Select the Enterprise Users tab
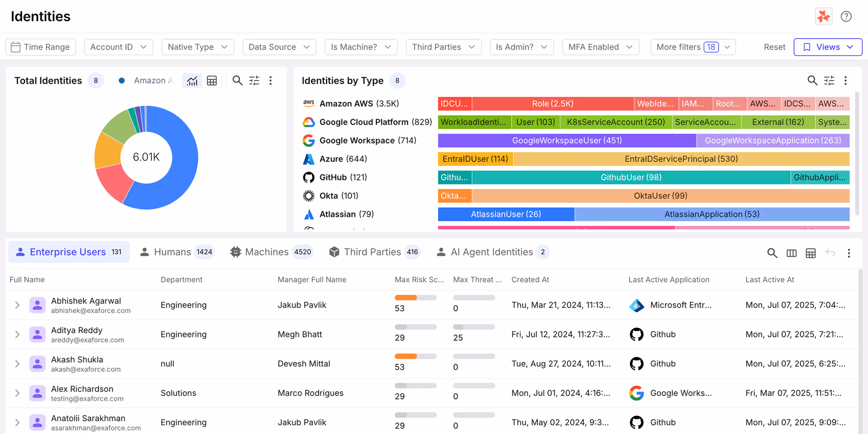The width and height of the screenshot is (868, 434). pyautogui.click(x=69, y=252)
